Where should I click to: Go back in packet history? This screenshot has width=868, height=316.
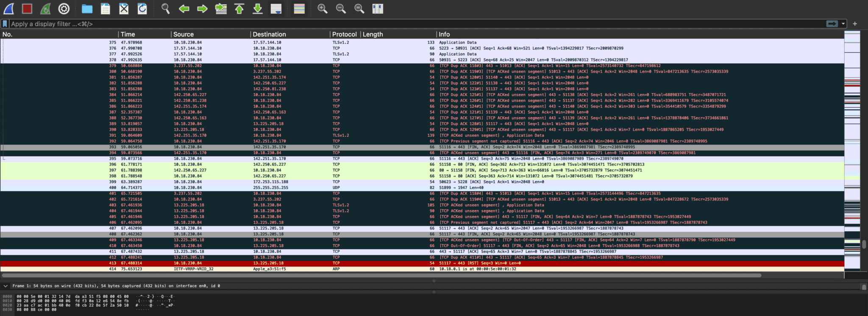184,8
